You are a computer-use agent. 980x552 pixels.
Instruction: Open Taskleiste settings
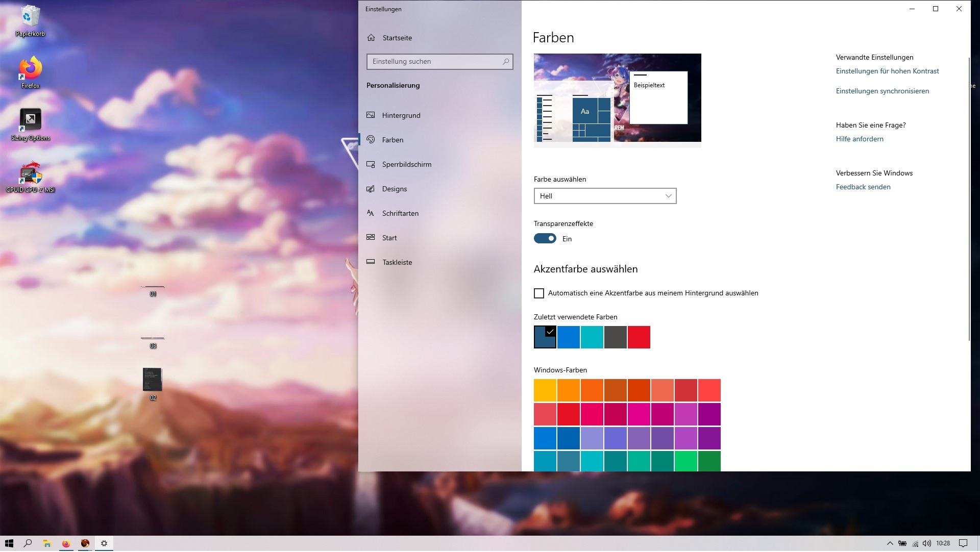[x=397, y=262]
